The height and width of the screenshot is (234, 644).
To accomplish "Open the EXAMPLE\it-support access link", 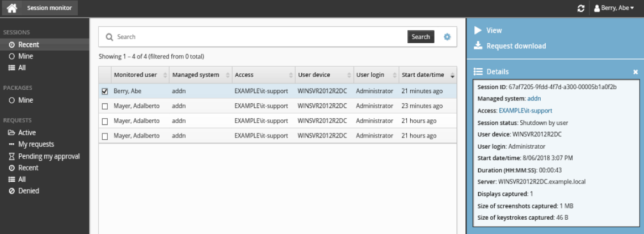I will [525, 111].
